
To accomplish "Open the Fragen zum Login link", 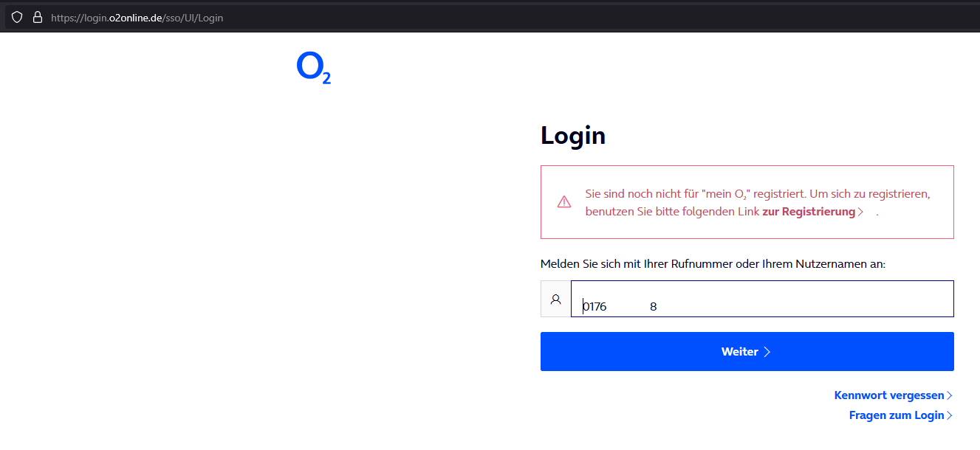I will pos(897,416).
